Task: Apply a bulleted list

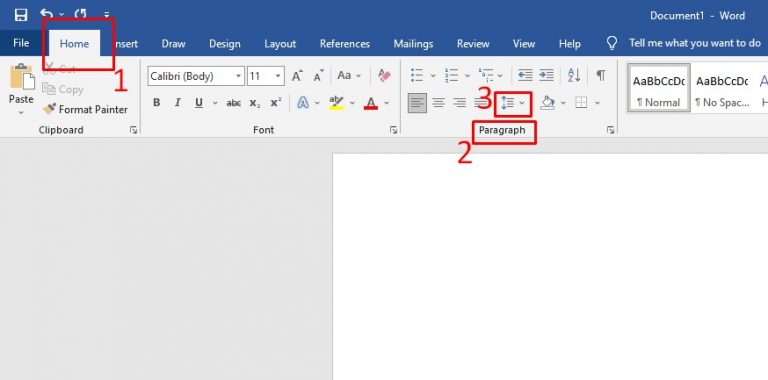Action: tap(417, 75)
